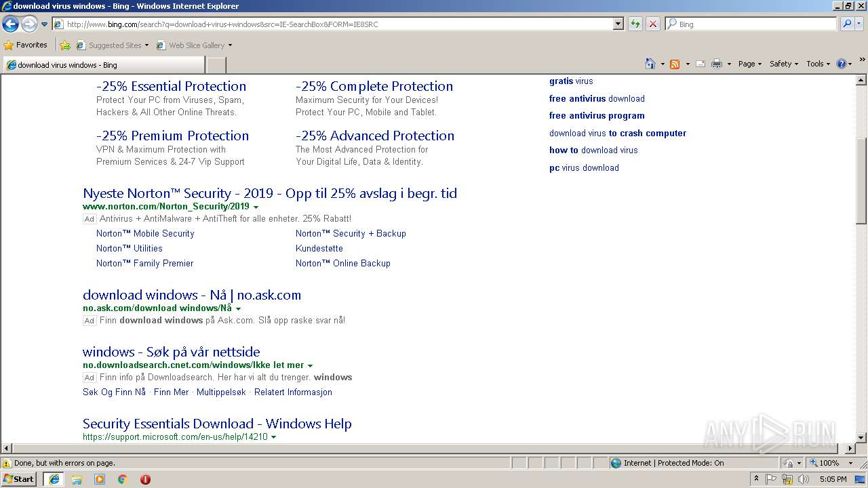Open a new blank tab button
Viewport: 868px width, 488px height.
click(216, 65)
